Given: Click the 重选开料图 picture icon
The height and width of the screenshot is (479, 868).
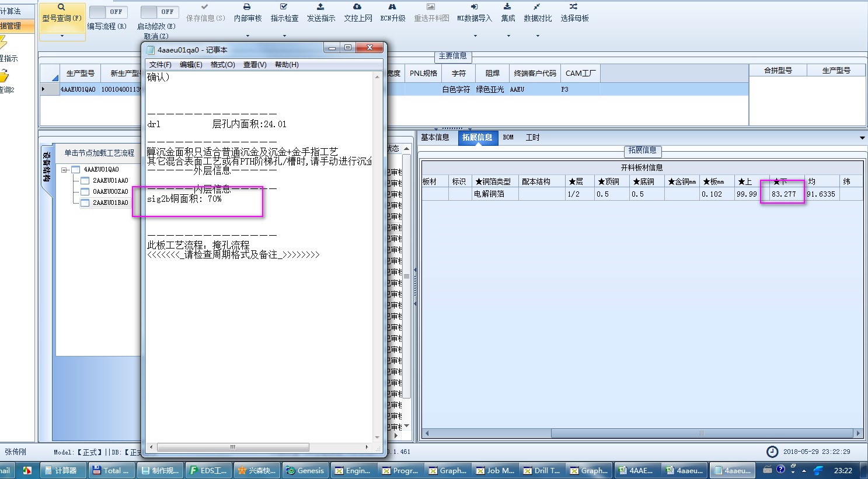Looking at the screenshot, I should click(x=431, y=6).
